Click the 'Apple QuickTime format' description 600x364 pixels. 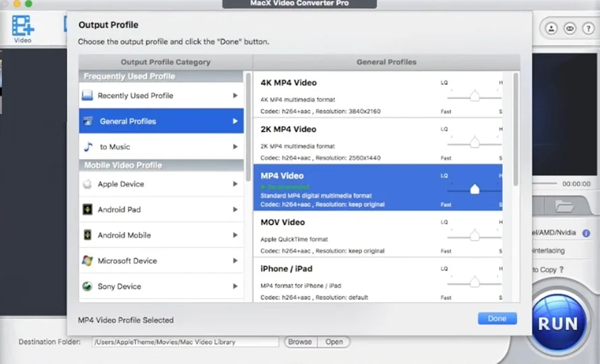coord(294,239)
